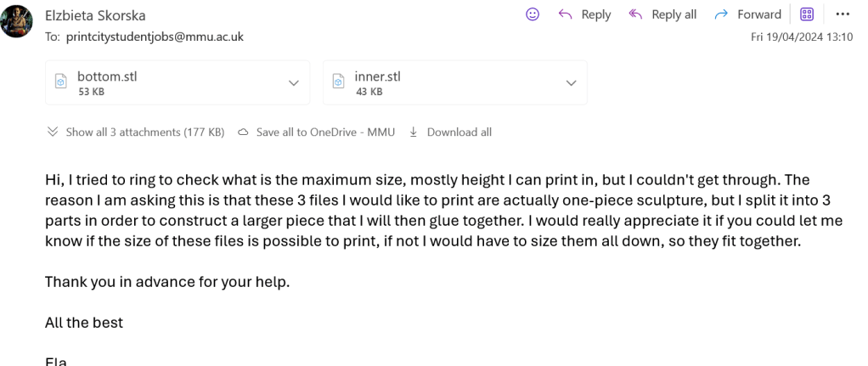Viewport: 868px width, 366px height.
Task: Click the Reply arrow icon
Action: [x=566, y=14]
